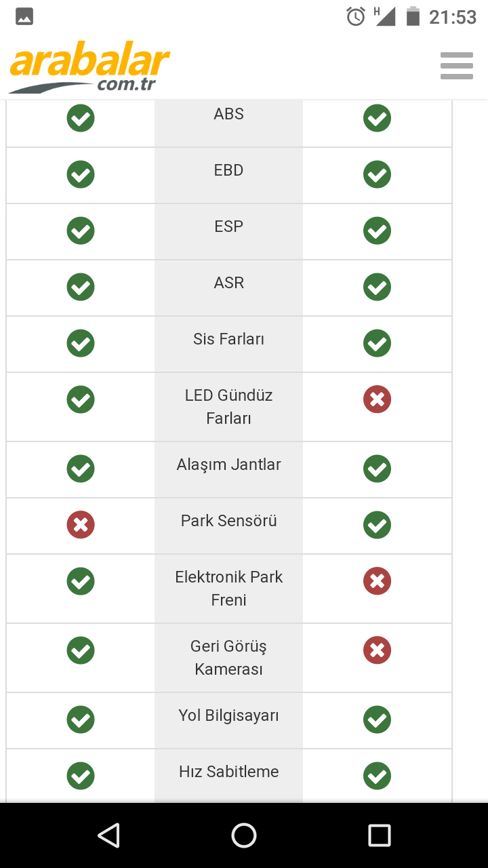Click right red cross for LED Gündüz Farları
The width and height of the screenshot is (488, 868).
pos(377,399)
